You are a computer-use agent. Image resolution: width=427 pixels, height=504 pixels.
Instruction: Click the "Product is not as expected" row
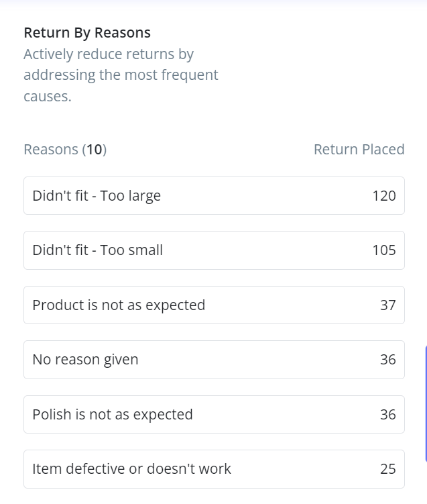[x=214, y=305]
